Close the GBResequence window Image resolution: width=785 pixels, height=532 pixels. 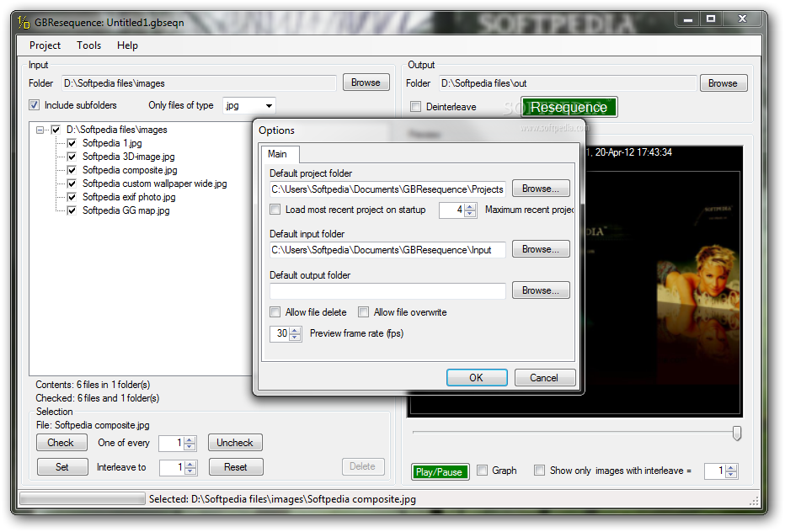click(742, 19)
